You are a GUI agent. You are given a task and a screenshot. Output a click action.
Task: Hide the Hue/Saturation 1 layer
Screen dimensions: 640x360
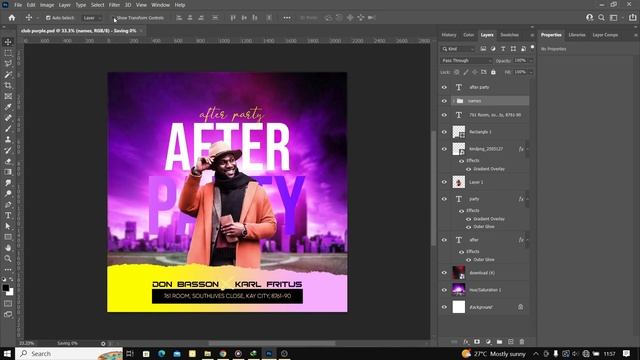[x=444, y=290]
